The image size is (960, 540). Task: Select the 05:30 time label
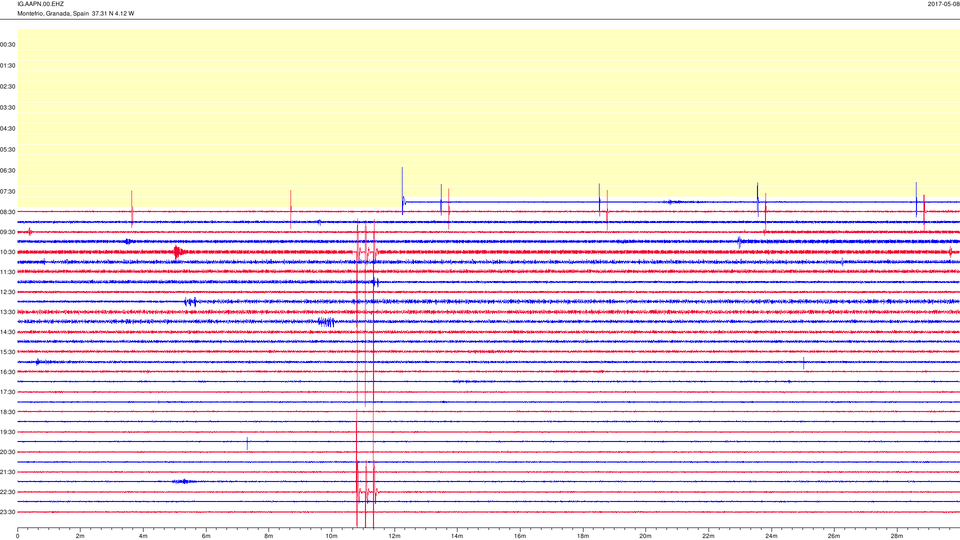tap(8, 149)
